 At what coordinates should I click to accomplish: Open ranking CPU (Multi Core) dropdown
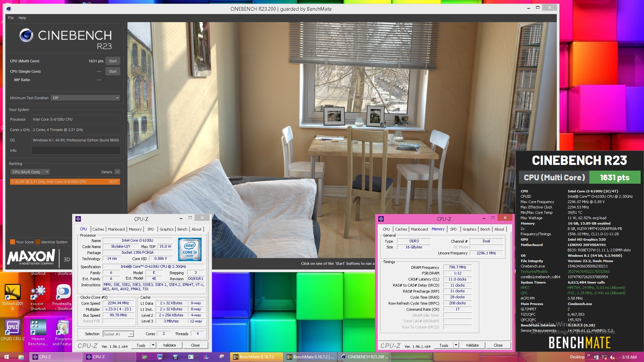click(x=30, y=172)
